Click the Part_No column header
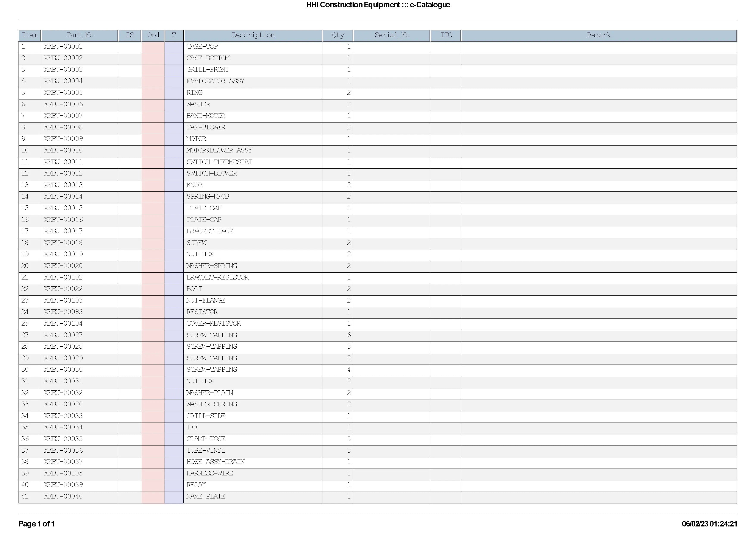This screenshot has width=756, height=534. click(x=80, y=35)
